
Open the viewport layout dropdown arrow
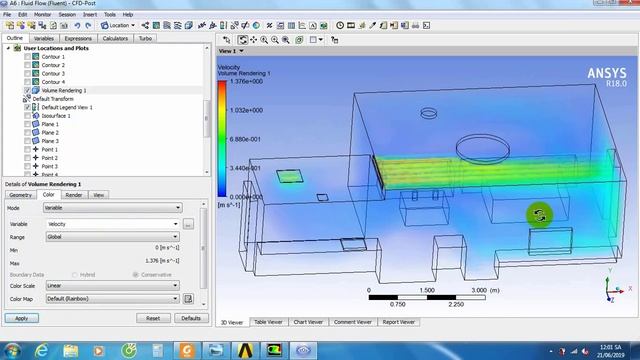click(321, 40)
